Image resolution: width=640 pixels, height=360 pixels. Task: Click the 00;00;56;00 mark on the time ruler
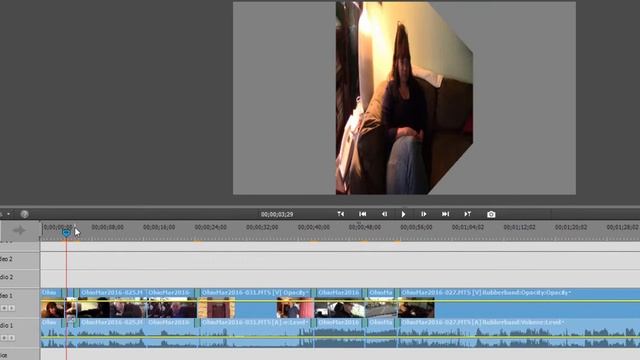(x=416, y=227)
